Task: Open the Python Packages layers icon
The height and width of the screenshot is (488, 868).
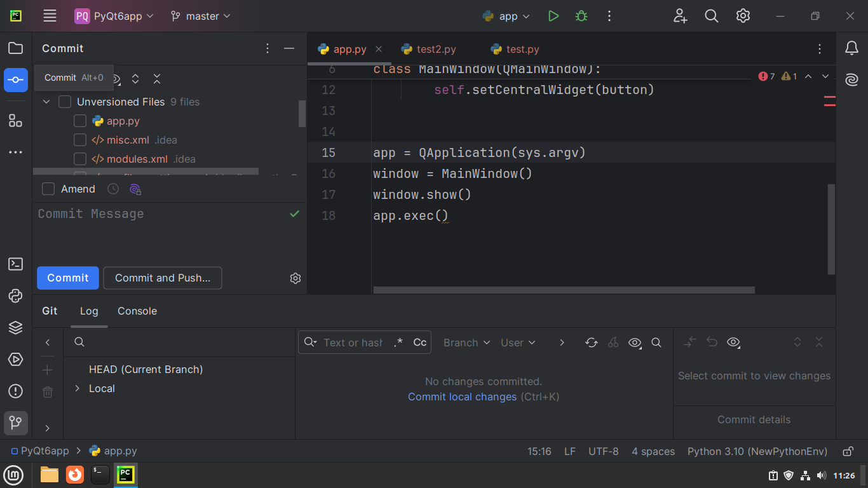Action: click(16, 328)
